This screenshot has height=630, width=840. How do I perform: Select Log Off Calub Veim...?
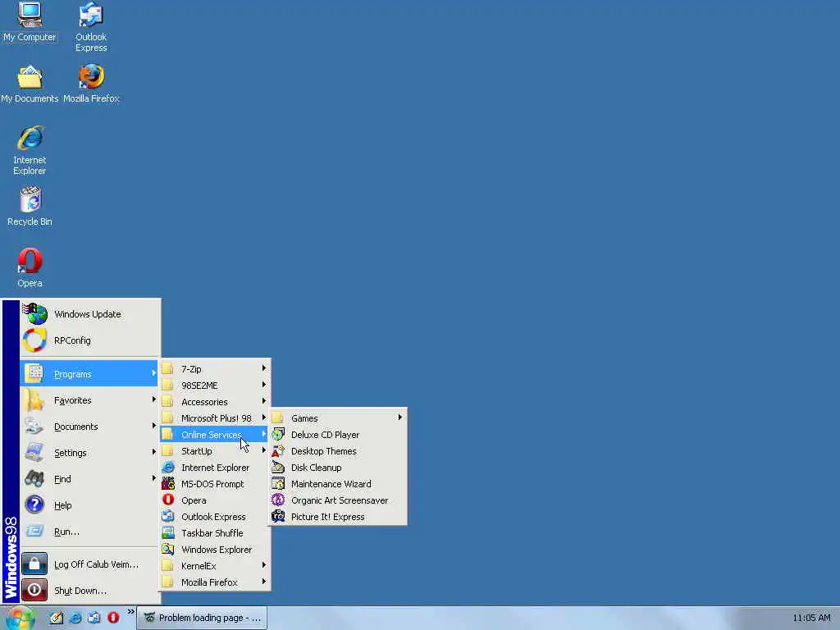coord(90,564)
